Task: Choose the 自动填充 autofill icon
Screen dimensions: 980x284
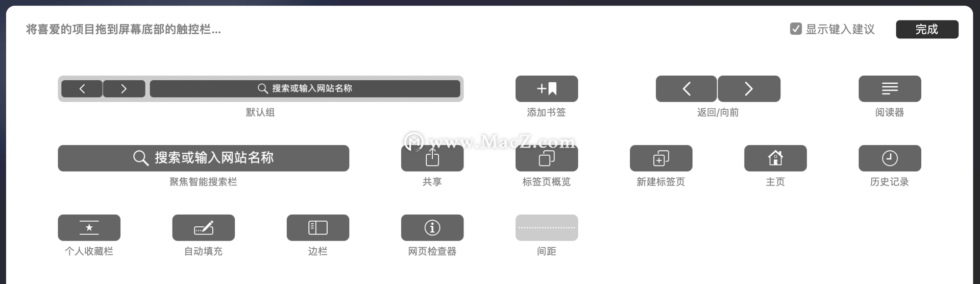Action: tap(204, 228)
